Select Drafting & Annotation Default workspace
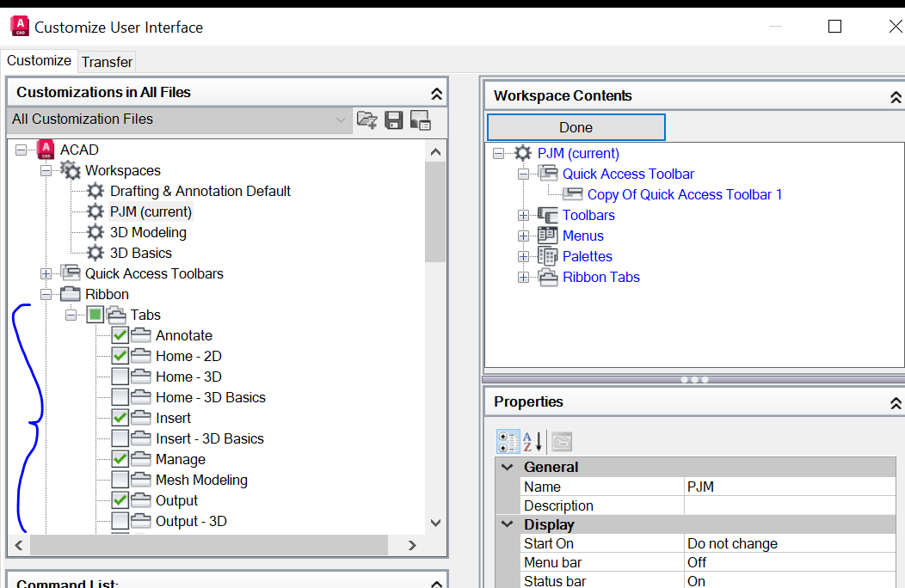 200,191
